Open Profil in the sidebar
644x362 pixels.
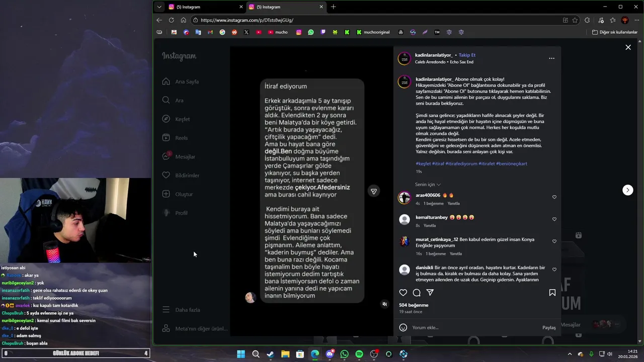click(x=175, y=213)
